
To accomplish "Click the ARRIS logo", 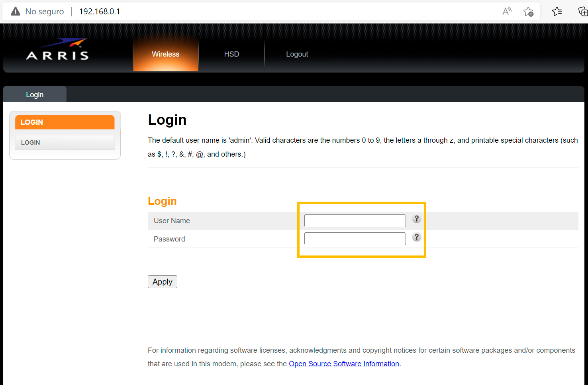I will coord(57,49).
